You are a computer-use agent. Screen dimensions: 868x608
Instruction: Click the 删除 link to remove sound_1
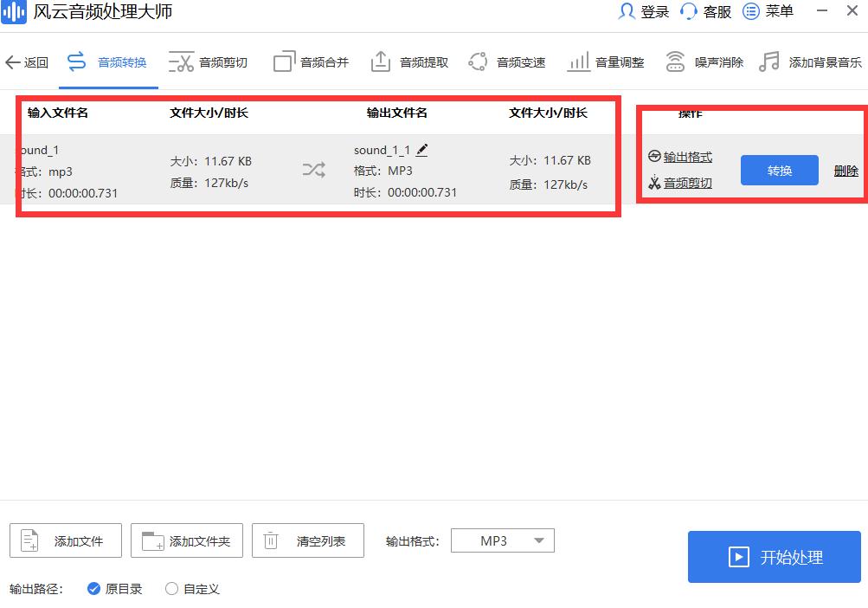(x=845, y=171)
